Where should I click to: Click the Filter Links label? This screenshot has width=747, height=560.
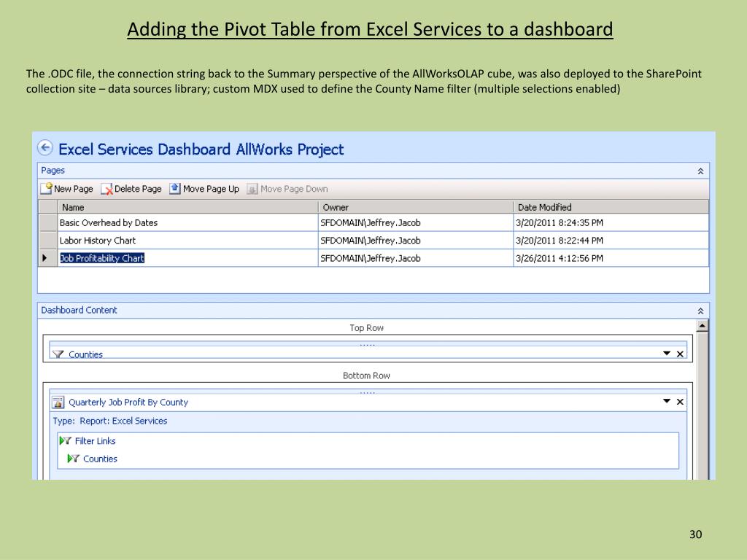point(96,441)
